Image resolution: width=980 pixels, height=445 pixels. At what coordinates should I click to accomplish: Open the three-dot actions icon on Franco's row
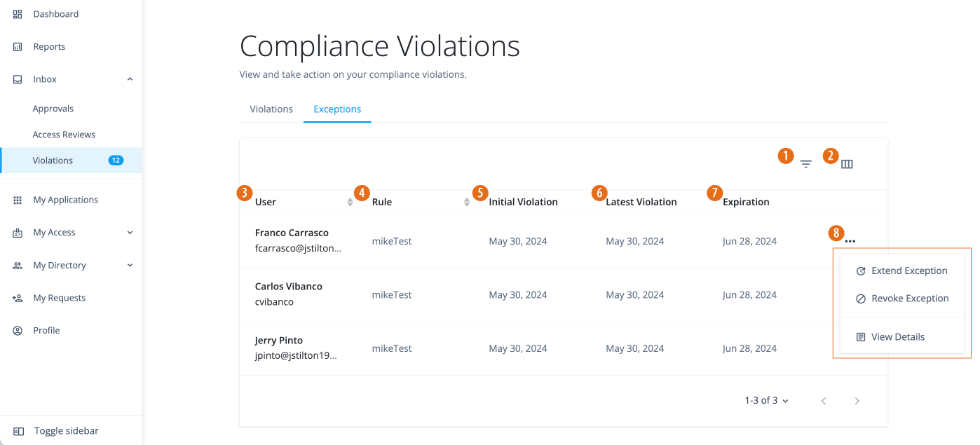(x=850, y=240)
